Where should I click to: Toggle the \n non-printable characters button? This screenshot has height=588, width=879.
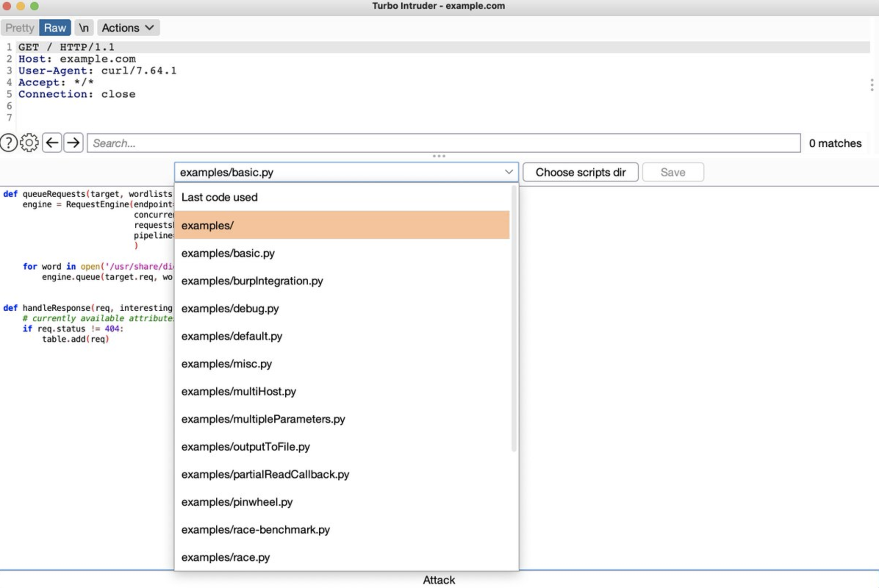(x=84, y=28)
